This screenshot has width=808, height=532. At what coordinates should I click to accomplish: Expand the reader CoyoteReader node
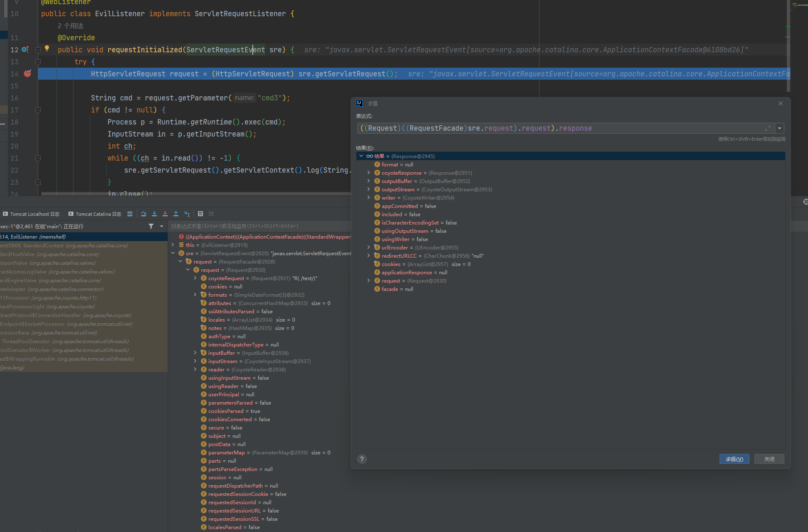pos(195,369)
